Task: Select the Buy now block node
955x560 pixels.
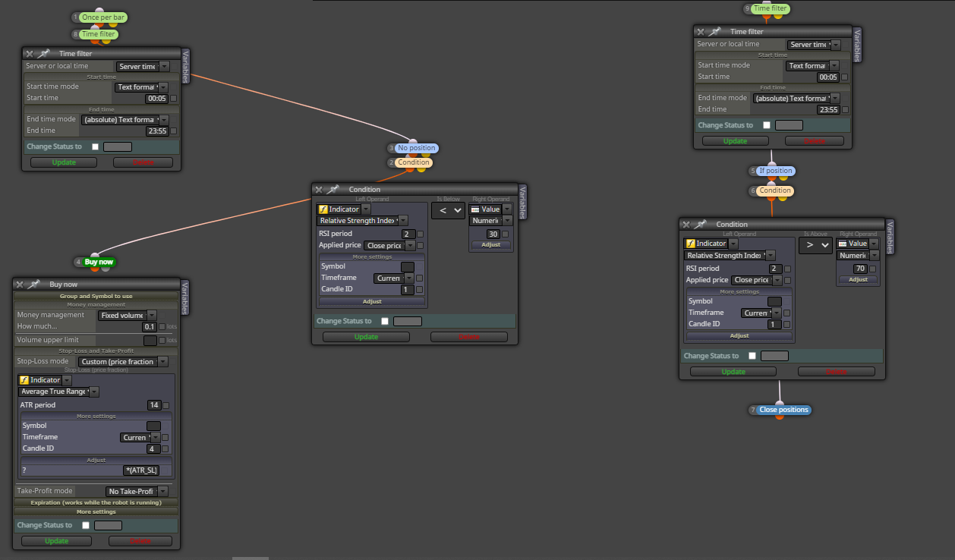Action: [99, 262]
